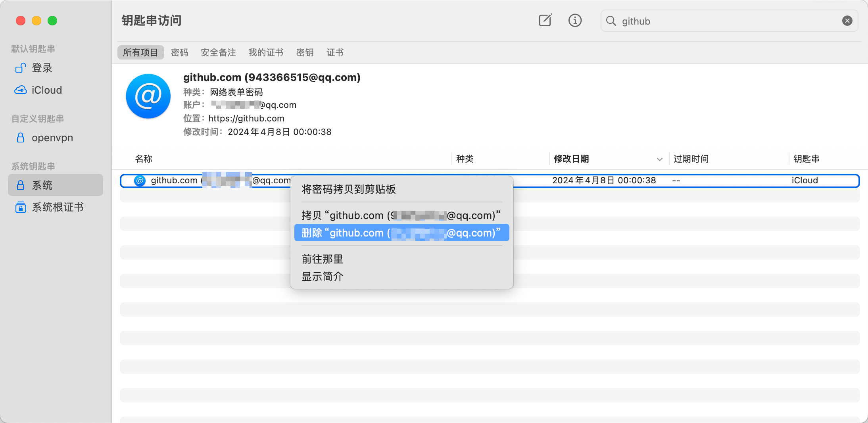Click the github.com title in detail header
The image size is (868, 423).
[x=272, y=77]
